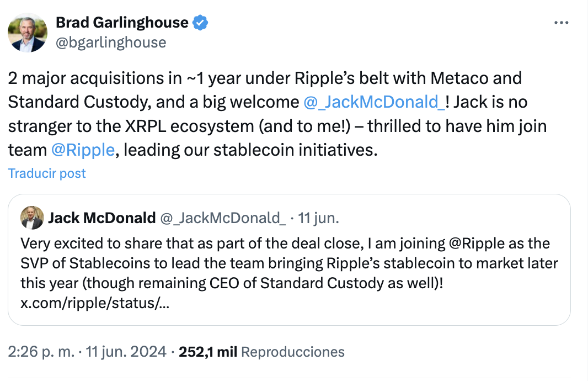Click the 2:26 p. m. timestamp
Screen dimensions: 588x381
(x=42, y=352)
